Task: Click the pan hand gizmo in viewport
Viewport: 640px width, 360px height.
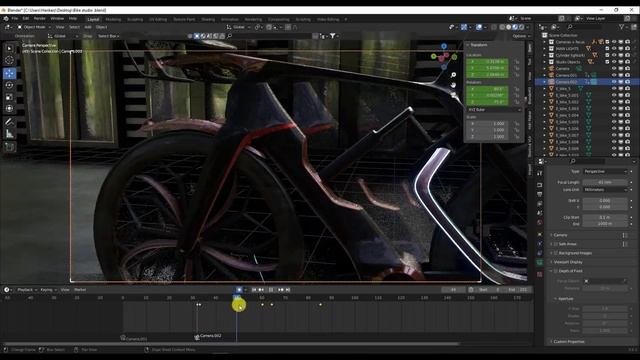Action: coord(453,85)
